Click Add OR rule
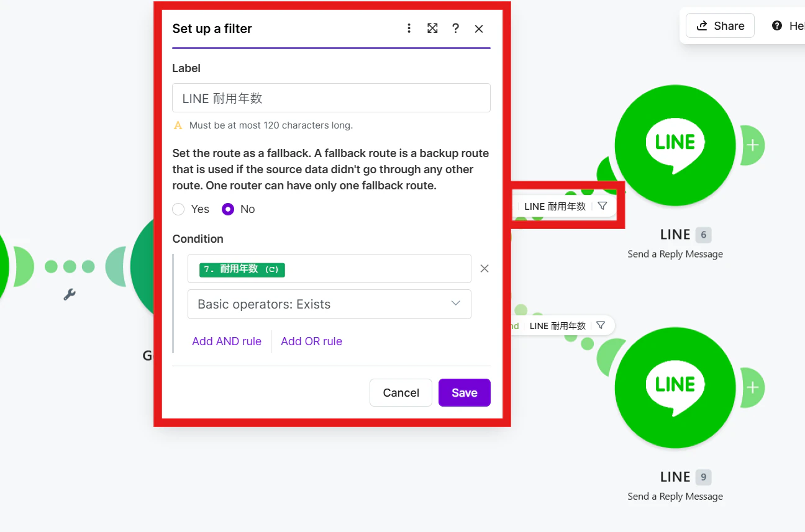805x532 pixels. (x=311, y=341)
